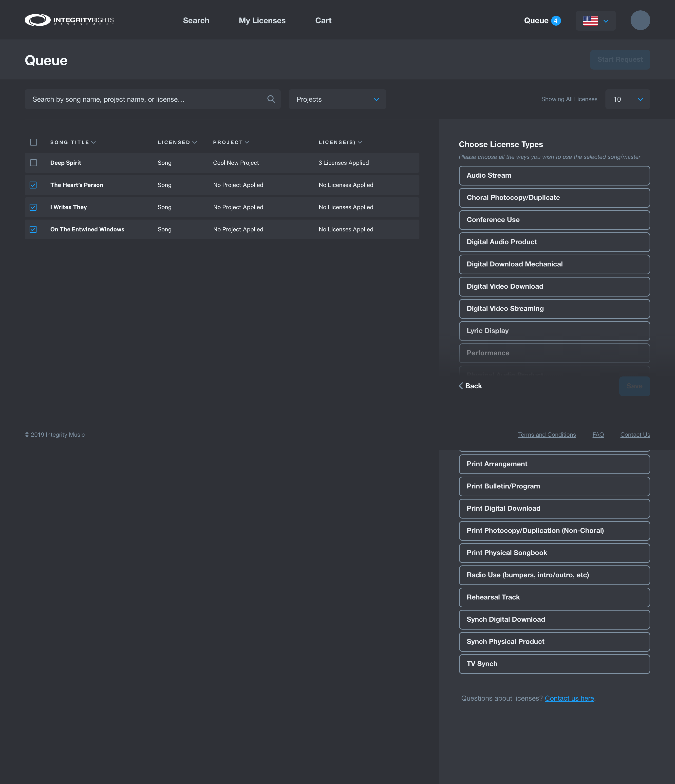The image size is (675, 784).
Task: Open the FAQ link
Action: pyautogui.click(x=598, y=435)
